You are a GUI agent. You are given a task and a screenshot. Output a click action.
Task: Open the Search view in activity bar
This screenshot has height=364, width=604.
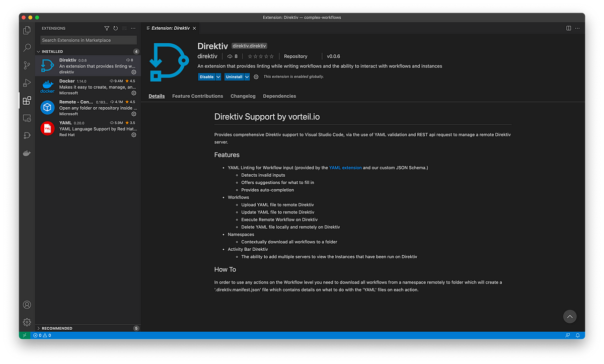(27, 48)
